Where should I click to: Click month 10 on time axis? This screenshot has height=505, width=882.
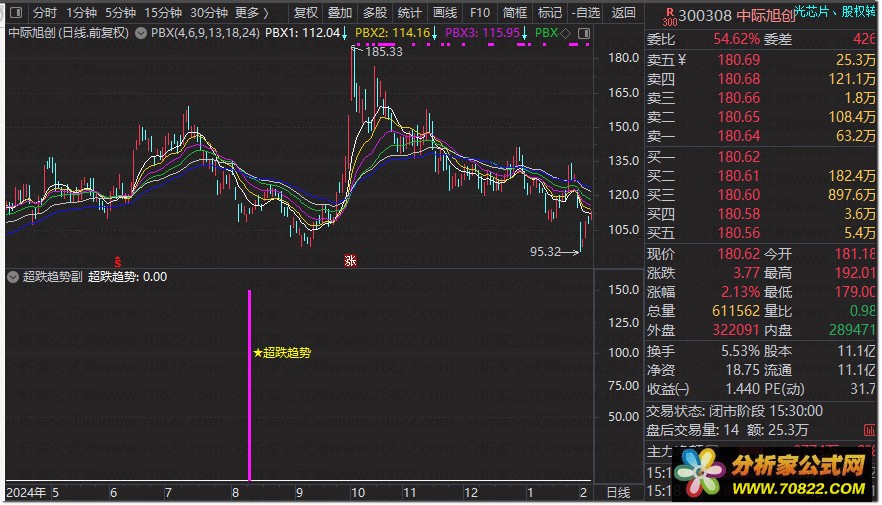tap(358, 493)
